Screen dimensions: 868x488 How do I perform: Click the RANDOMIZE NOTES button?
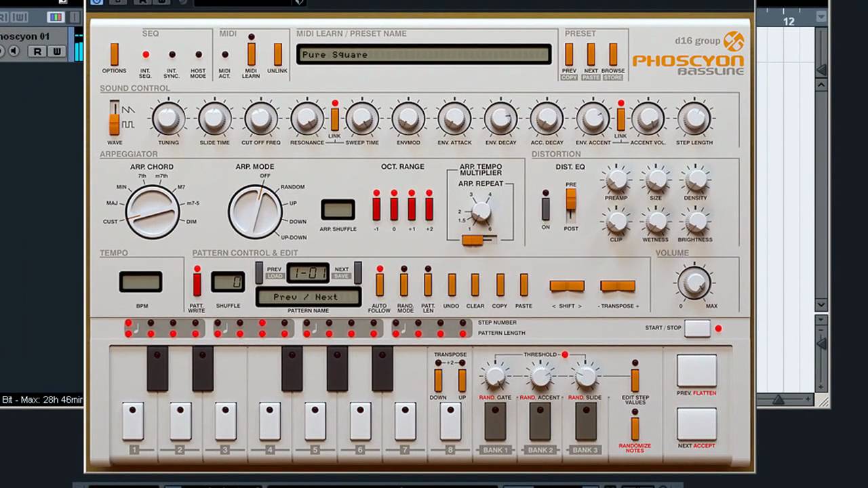pyautogui.click(x=635, y=428)
